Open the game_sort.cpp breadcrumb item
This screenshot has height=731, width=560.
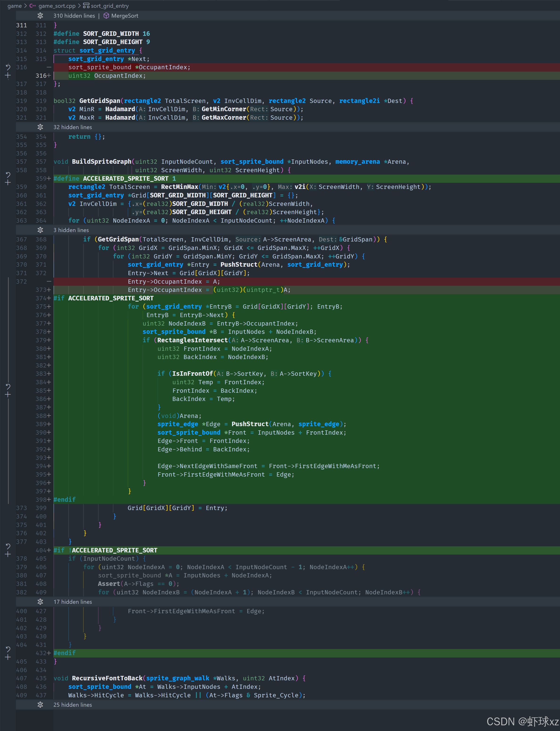[x=57, y=6]
